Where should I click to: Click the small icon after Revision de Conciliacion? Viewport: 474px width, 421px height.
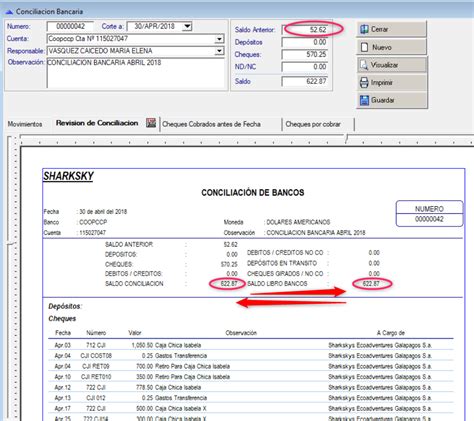coord(151,123)
